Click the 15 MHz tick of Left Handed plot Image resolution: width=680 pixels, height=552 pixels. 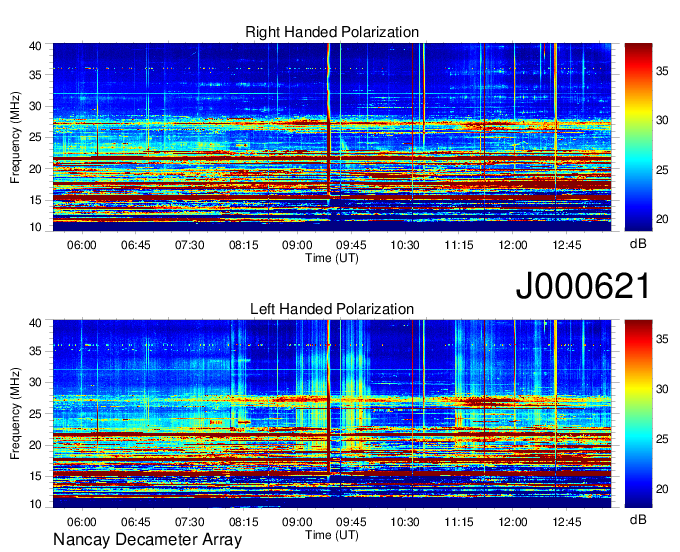pos(35,476)
